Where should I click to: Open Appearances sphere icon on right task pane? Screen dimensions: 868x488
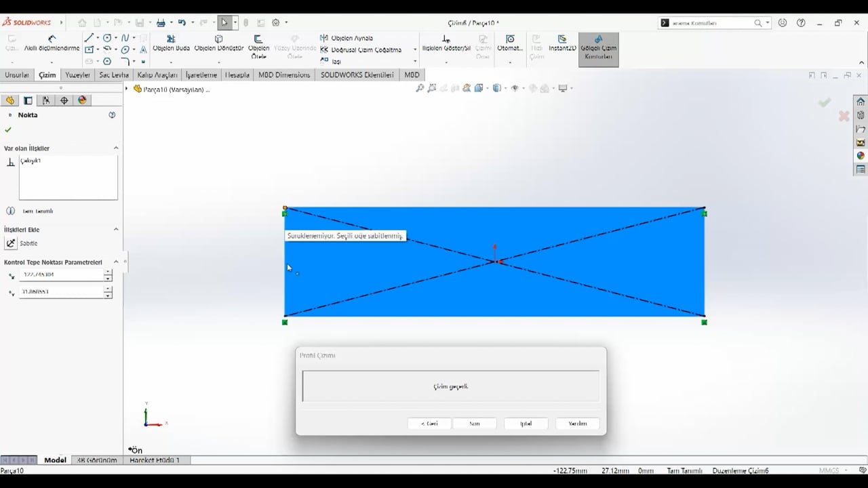coord(861,156)
